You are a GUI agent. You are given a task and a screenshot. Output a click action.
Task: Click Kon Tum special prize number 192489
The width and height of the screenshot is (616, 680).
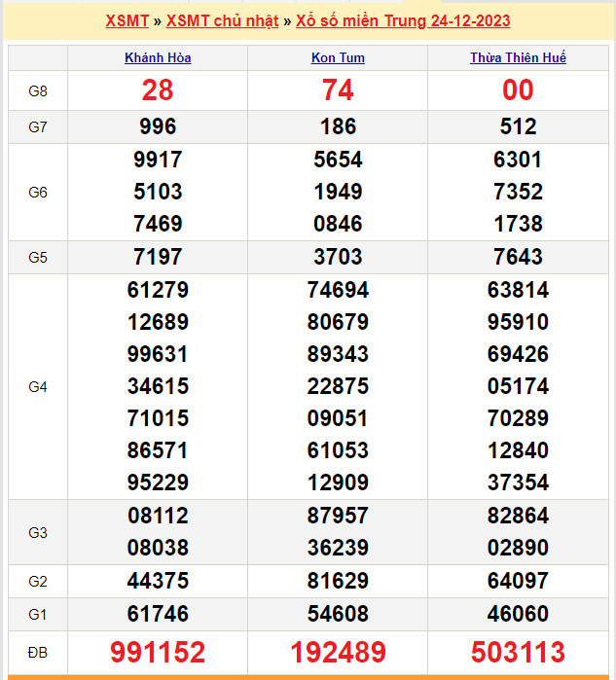[338, 652]
